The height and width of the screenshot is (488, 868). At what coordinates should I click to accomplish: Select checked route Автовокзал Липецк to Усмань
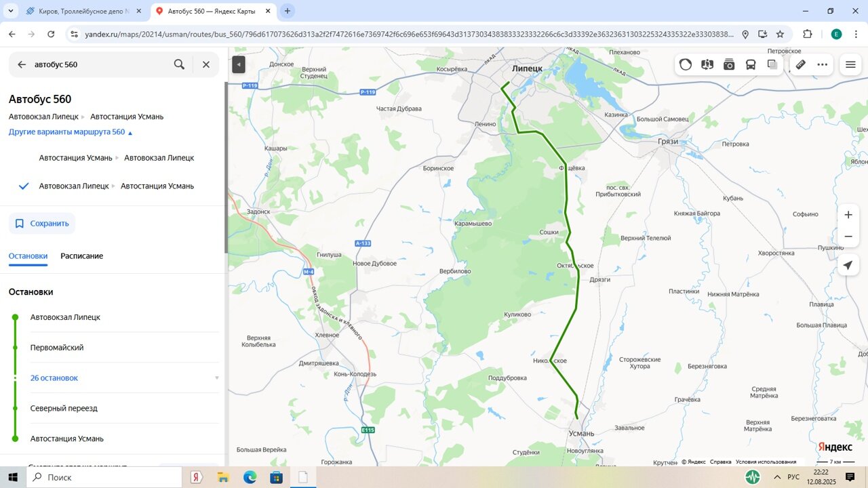pos(117,186)
